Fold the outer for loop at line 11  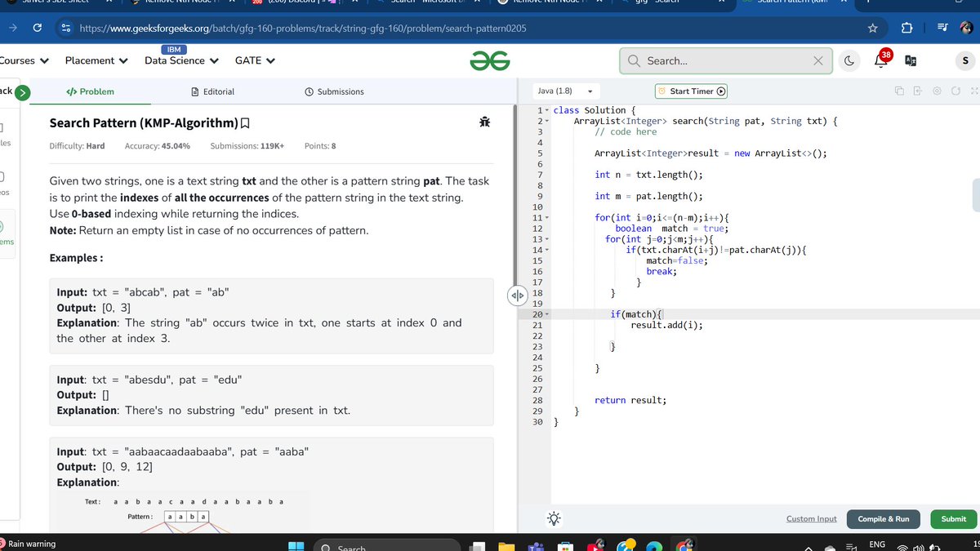coord(547,218)
